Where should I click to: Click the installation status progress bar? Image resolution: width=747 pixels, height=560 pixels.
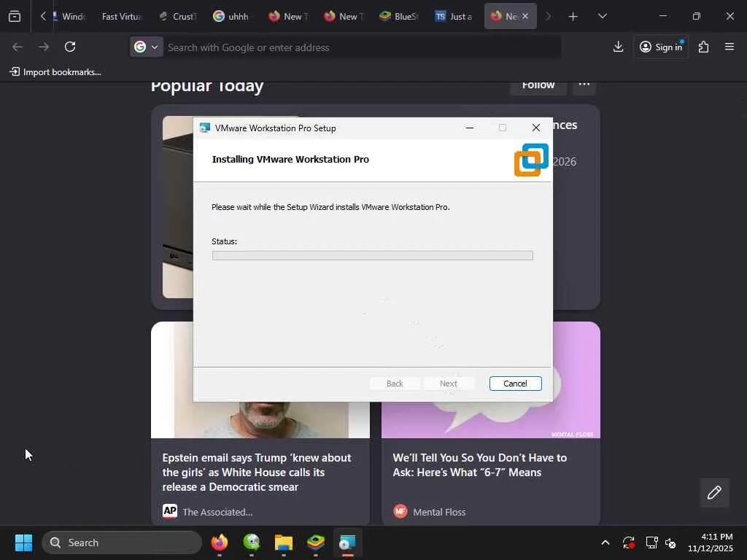click(373, 256)
